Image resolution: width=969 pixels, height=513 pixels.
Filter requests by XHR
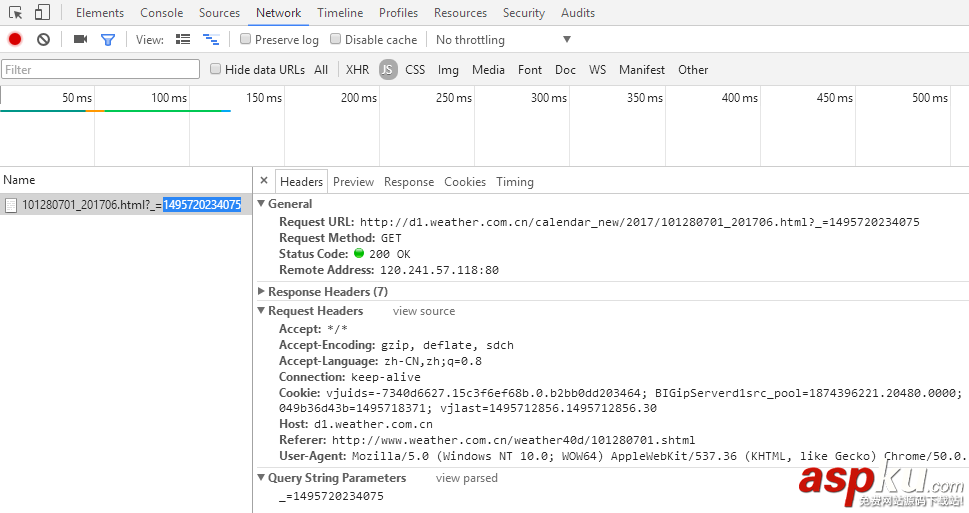[357, 70]
